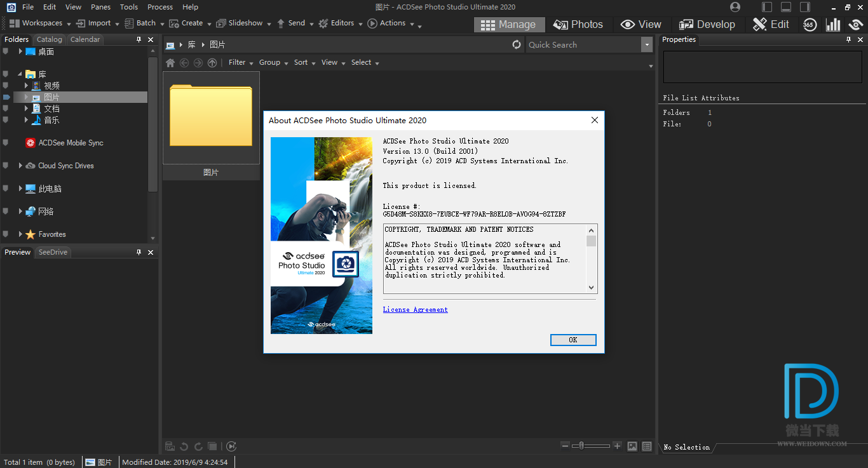This screenshot has height=468, width=868.
Task: Switch to details list view icon
Action: pos(647,446)
